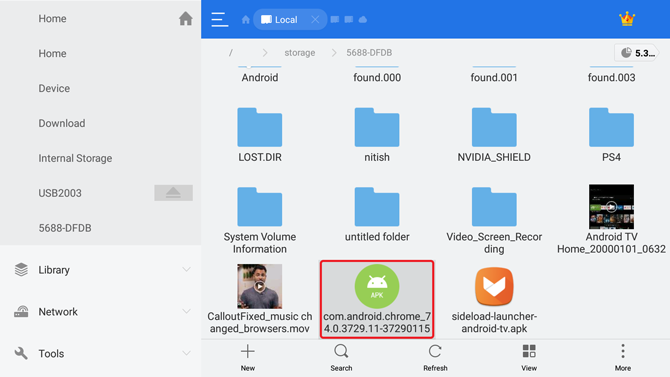This screenshot has width=670, height=377.
Task: Click the home icon in top bar
Action: 246,20
